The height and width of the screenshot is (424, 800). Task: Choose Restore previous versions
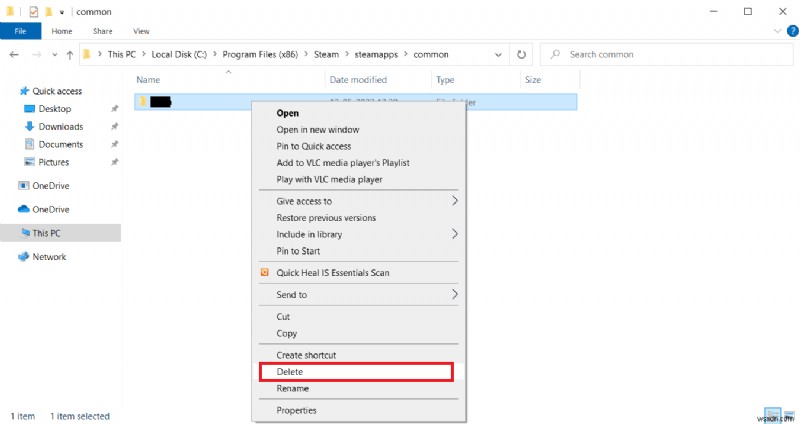tap(326, 218)
